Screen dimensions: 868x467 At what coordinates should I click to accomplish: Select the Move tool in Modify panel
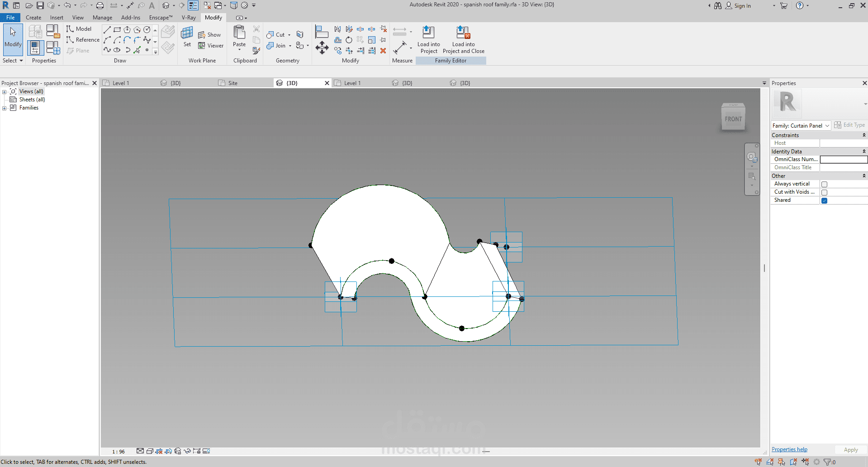coord(322,47)
